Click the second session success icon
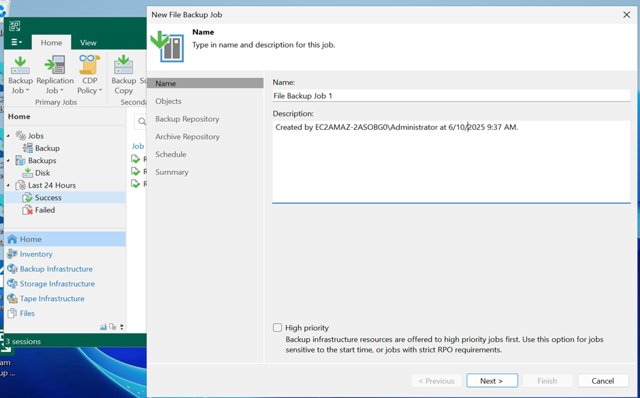This screenshot has width=640, height=398. pos(136,171)
